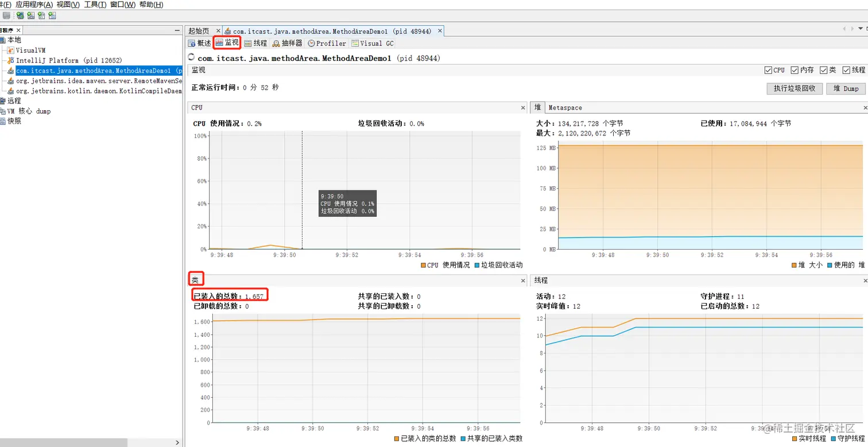Click the tab scroll left arrow

point(844,29)
